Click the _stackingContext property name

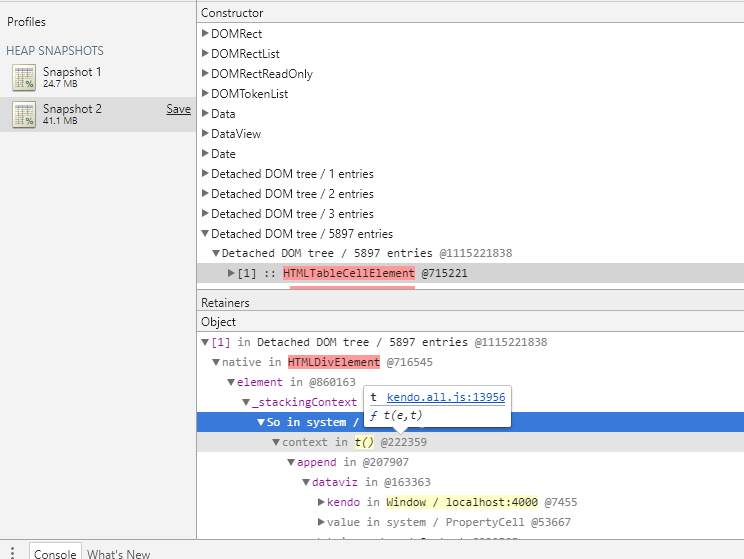click(x=304, y=402)
